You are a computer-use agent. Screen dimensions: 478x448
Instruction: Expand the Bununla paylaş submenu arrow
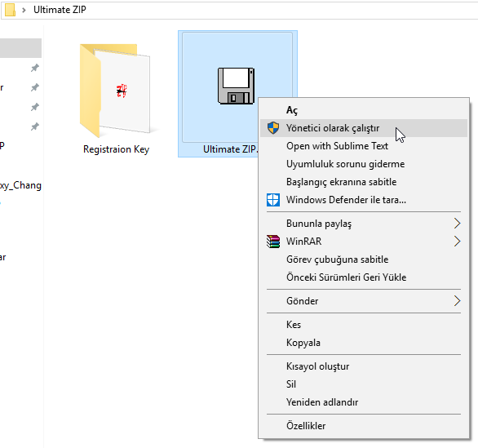457,224
